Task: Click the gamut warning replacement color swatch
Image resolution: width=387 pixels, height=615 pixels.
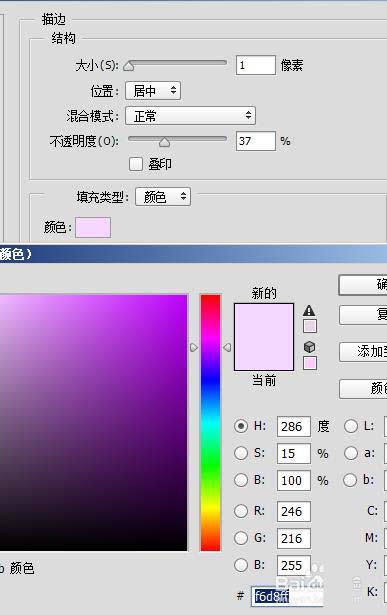Action: pos(309,326)
